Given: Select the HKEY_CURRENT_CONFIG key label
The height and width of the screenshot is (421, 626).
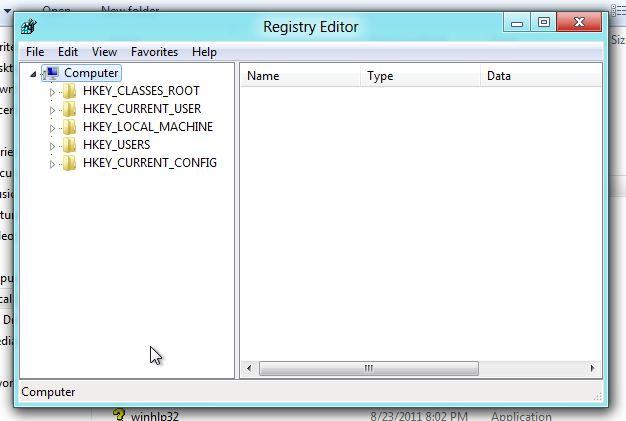Looking at the screenshot, I should coord(150,163).
